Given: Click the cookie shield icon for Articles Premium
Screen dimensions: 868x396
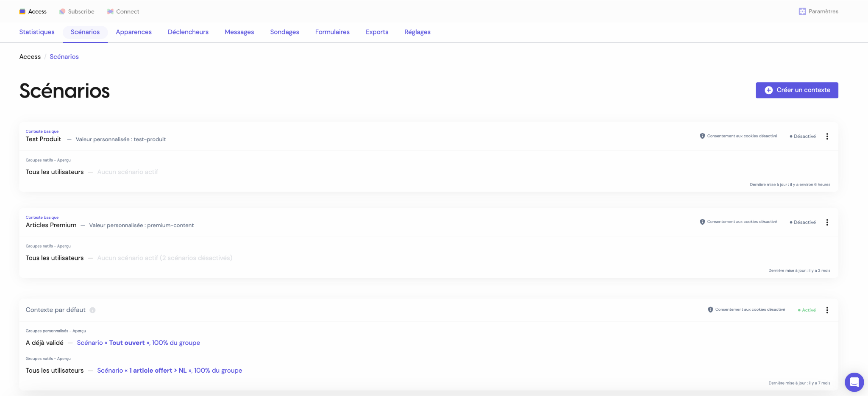Looking at the screenshot, I should pyautogui.click(x=702, y=222).
